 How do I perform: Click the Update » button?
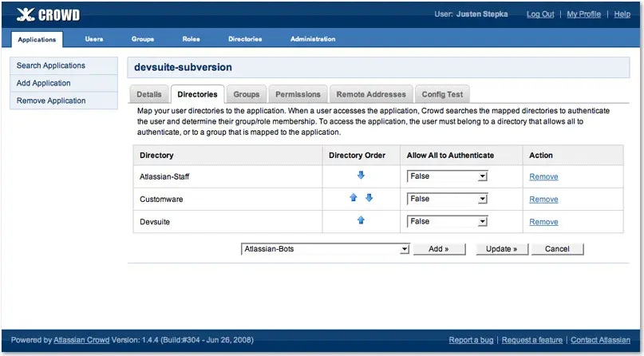[501, 249]
